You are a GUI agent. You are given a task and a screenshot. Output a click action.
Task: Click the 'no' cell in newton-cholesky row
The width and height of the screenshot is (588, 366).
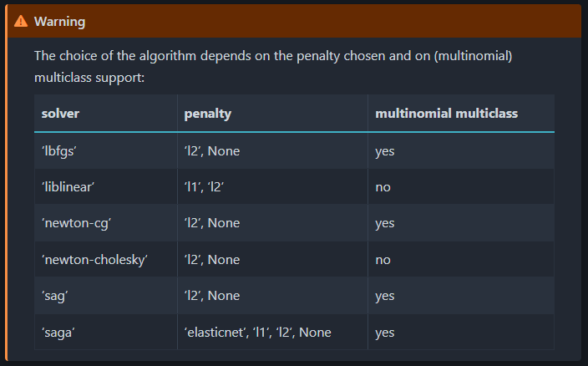click(x=461, y=260)
